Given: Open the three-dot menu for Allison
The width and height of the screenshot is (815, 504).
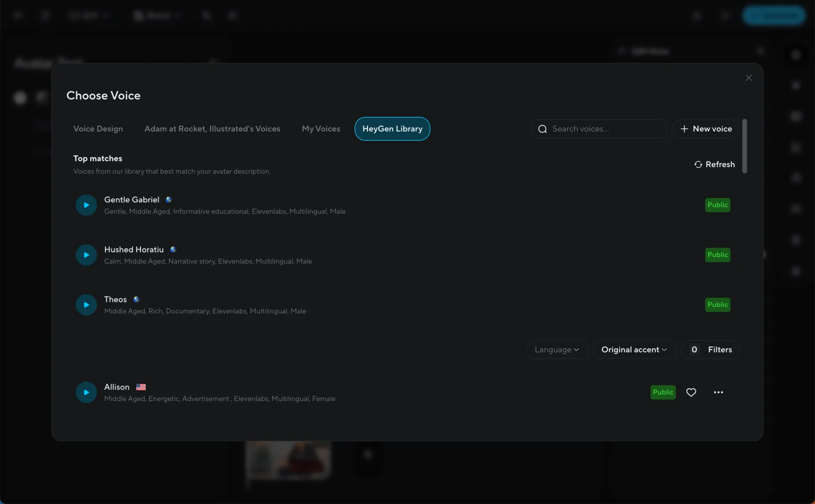Looking at the screenshot, I should [718, 392].
